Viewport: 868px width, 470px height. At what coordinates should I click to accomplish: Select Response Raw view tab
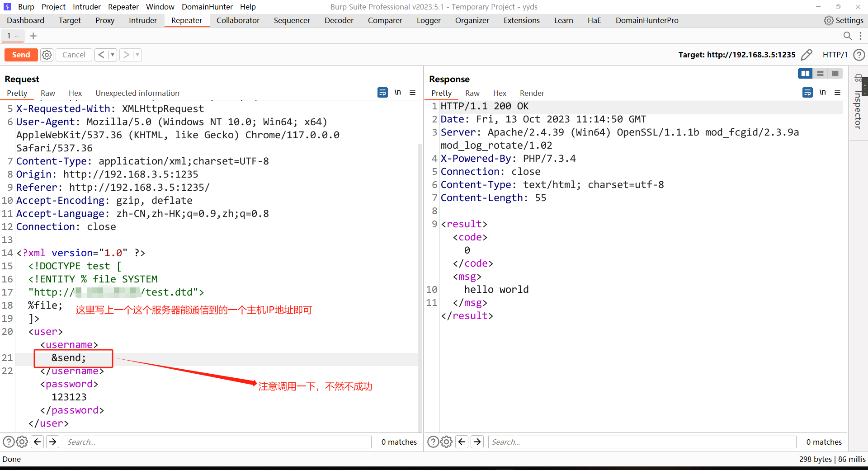[472, 93]
